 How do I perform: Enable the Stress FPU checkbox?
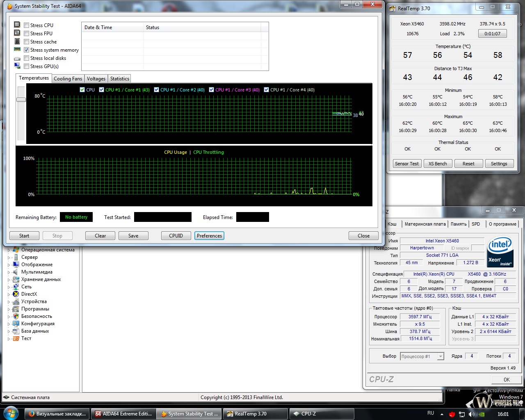tap(26, 34)
